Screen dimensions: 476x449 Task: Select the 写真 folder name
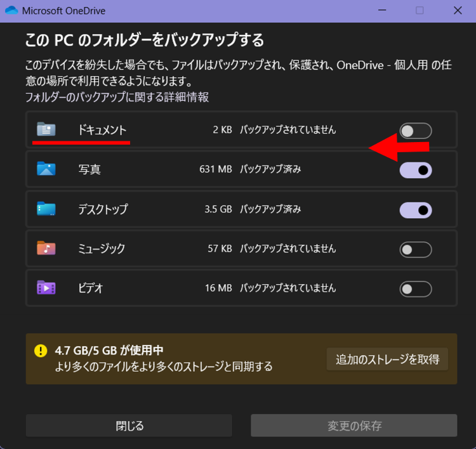point(89,169)
